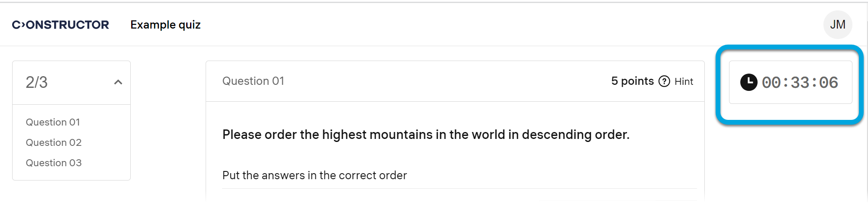Click the Question 01 card heading
This screenshot has height=203, width=868.
click(253, 81)
